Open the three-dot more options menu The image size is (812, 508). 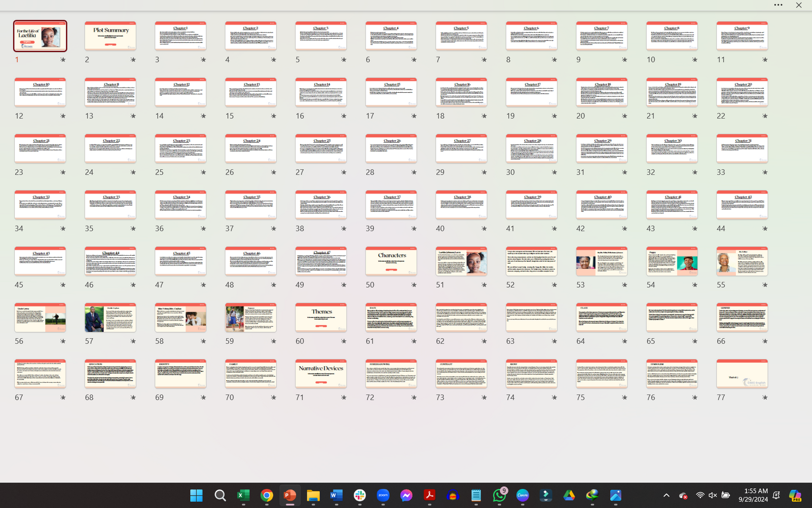tap(778, 5)
